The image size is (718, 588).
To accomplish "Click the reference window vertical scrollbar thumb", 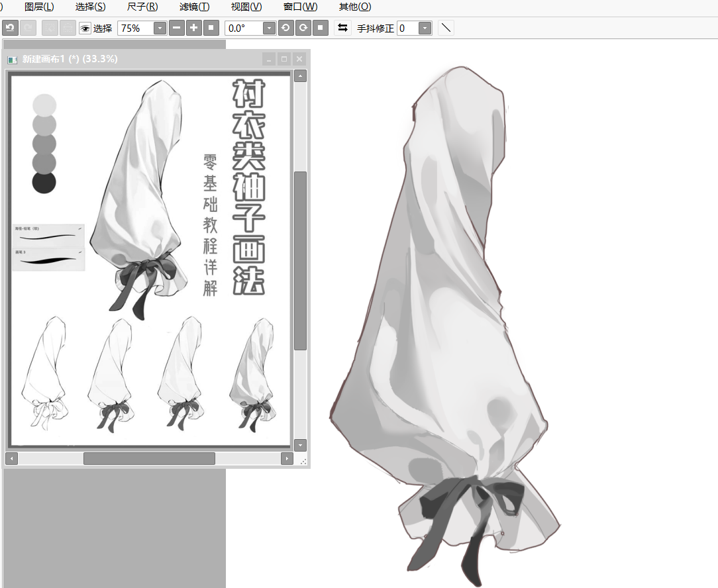I will [300, 260].
